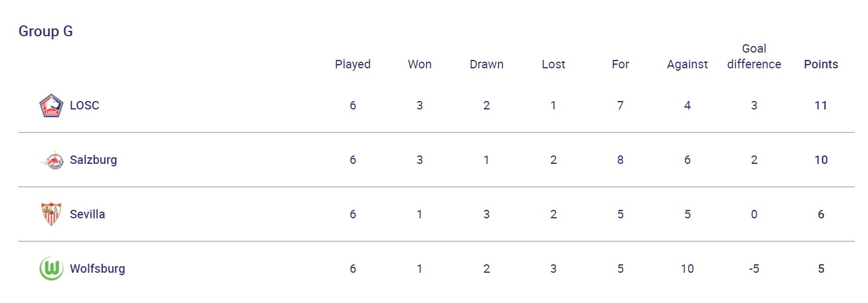The height and width of the screenshot is (303, 868).
Task: Open the Sevilla team link
Action: pyautogui.click(x=88, y=215)
